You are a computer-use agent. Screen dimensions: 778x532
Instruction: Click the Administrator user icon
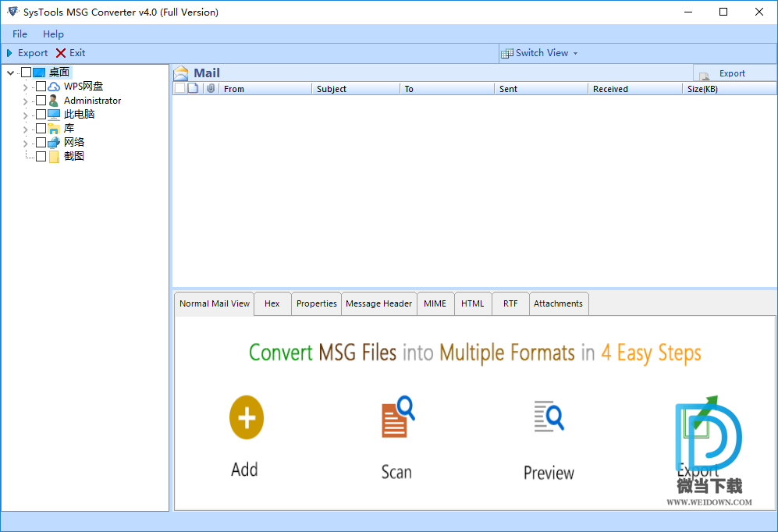tap(54, 101)
